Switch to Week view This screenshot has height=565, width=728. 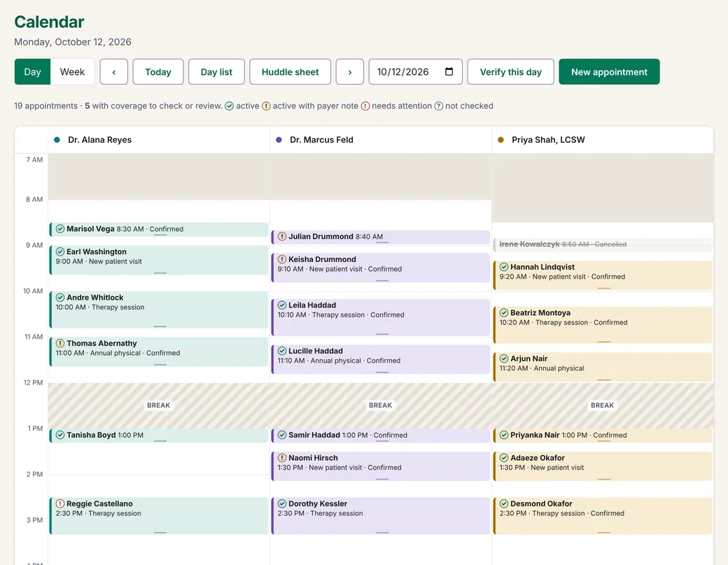72,72
